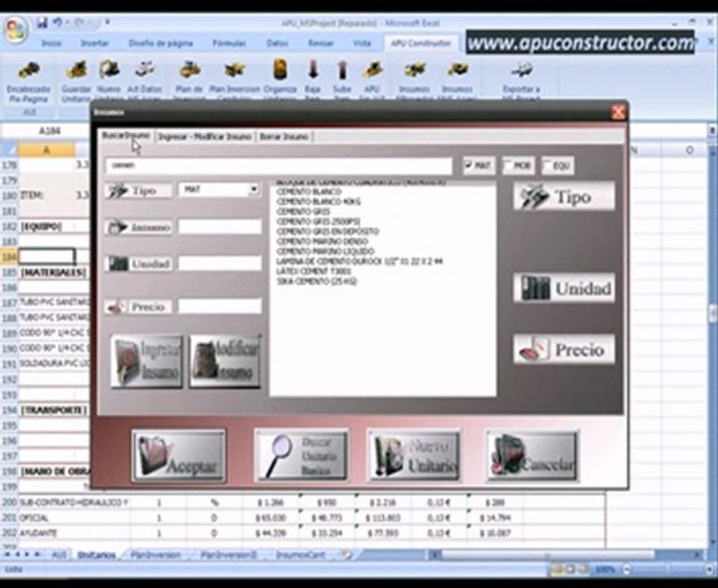Click the large Precio button right of results list
718x588 pixels.
coord(564,350)
